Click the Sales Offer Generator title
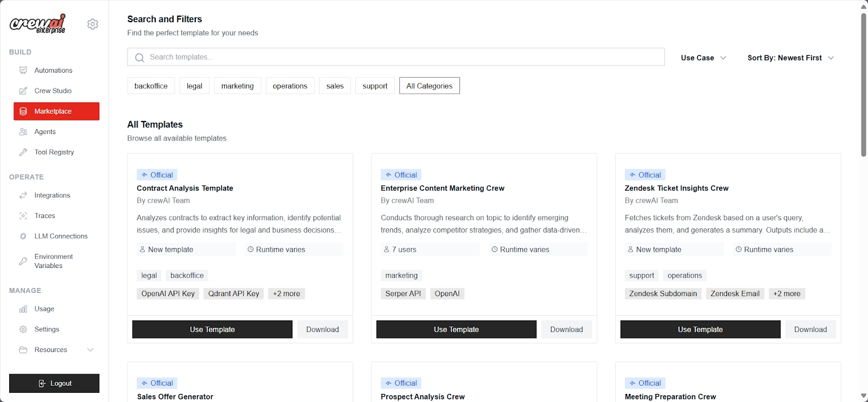Viewport: 868px width, 402px height. pos(175,397)
